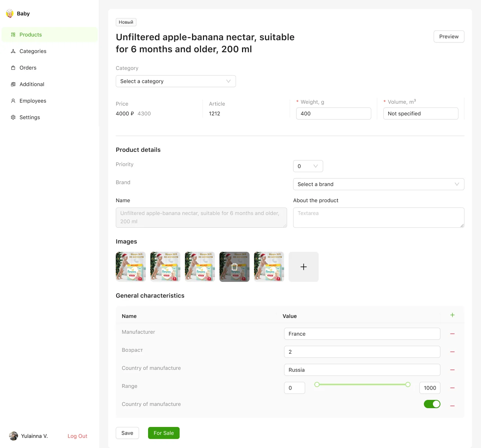This screenshot has height=448, width=481.
Task: Open Products in sidebar menu
Action: (50, 35)
